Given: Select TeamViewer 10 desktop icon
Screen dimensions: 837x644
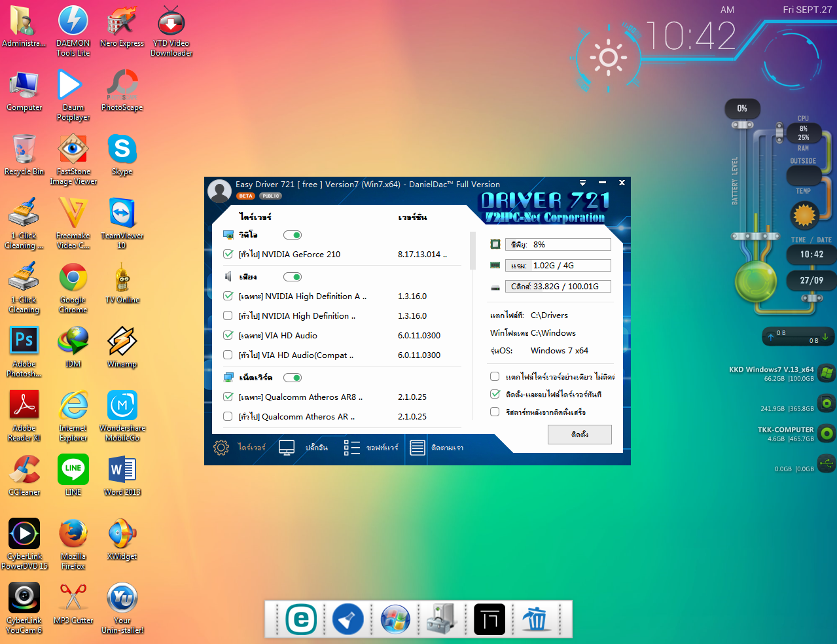Looking at the screenshot, I should (x=122, y=223).
